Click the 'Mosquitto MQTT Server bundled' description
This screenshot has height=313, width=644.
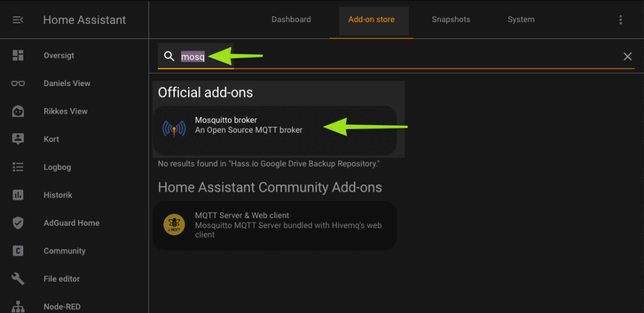288,230
